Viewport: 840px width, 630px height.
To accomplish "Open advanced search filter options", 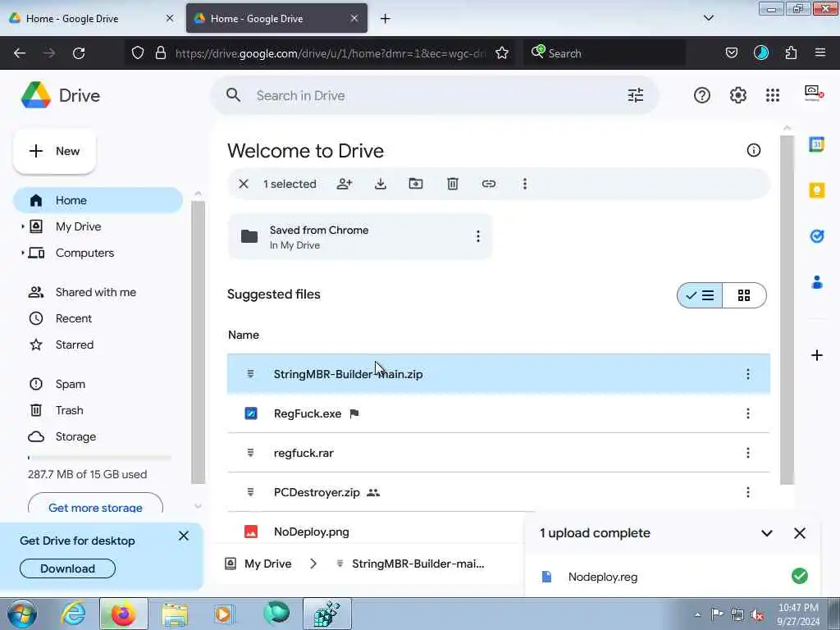I will coord(636,95).
